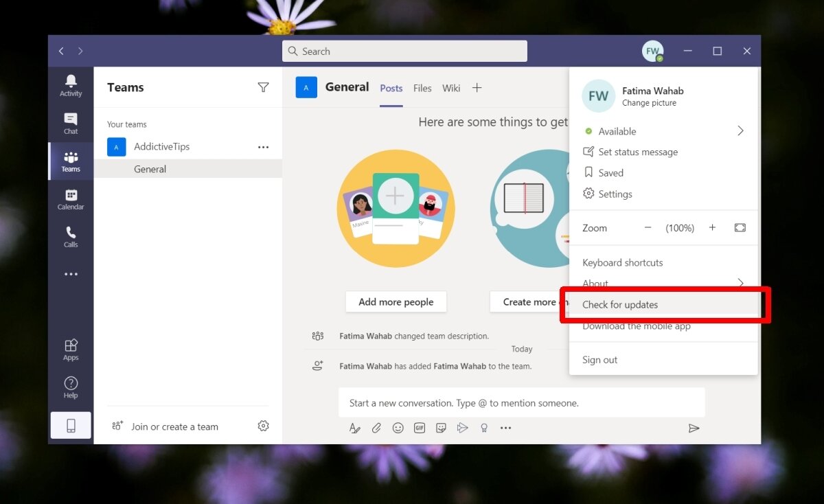Image resolution: width=824 pixels, height=504 pixels.
Task: Click the Add more people button
Action: [x=396, y=302]
